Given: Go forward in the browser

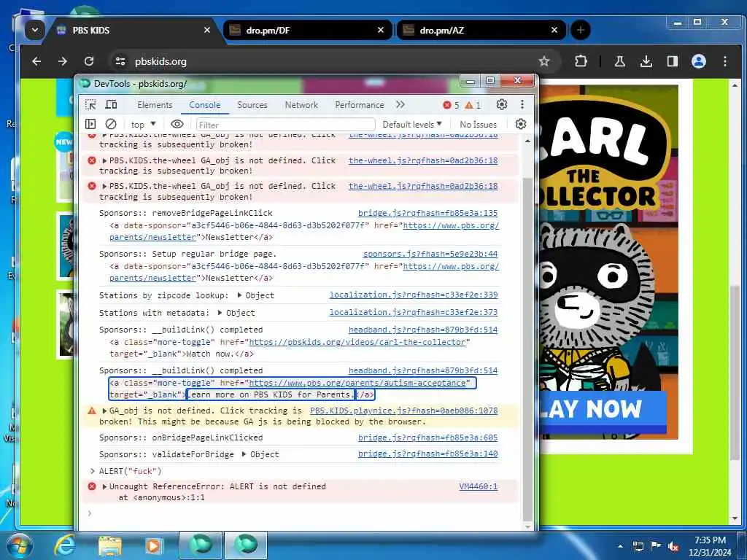Looking at the screenshot, I should point(63,61).
